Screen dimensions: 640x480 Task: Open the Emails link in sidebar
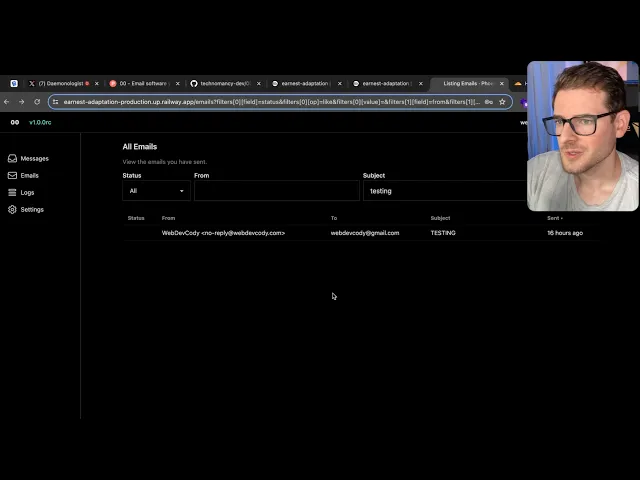[x=29, y=176]
